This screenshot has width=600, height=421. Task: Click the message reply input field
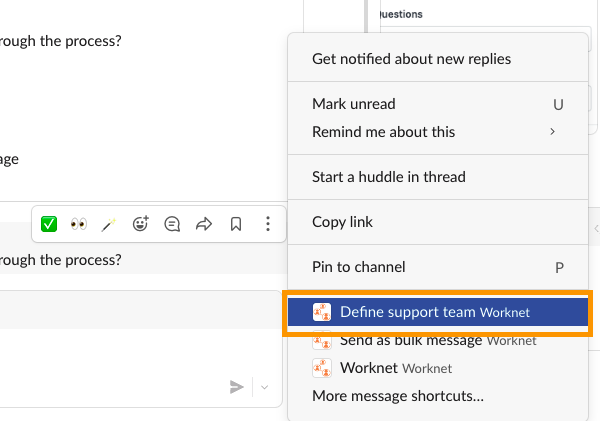click(140, 349)
